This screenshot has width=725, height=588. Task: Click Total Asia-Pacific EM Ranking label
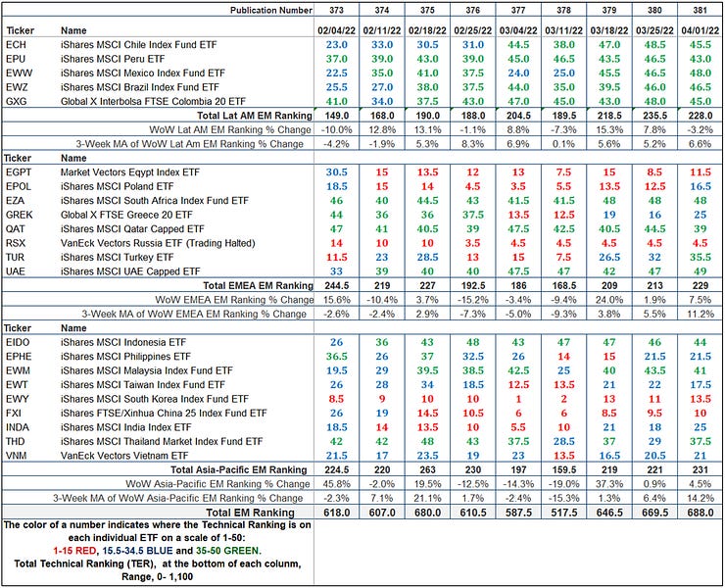pyautogui.click(x=239, y=470)
